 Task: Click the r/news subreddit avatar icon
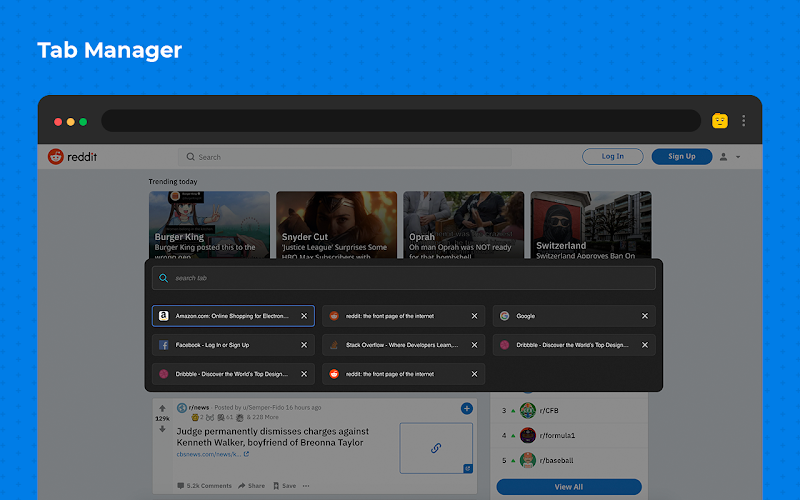(x=182, y=408)
